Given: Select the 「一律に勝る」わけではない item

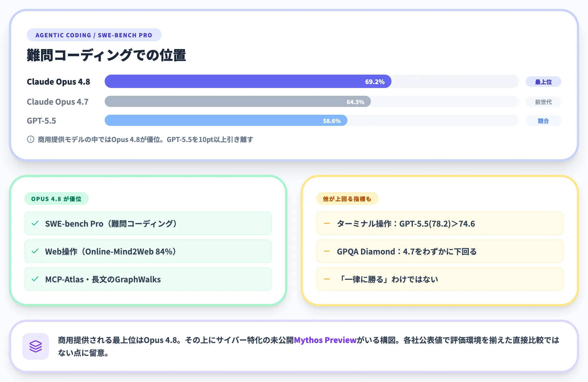Looking at the screenshot, I should 440,279.
